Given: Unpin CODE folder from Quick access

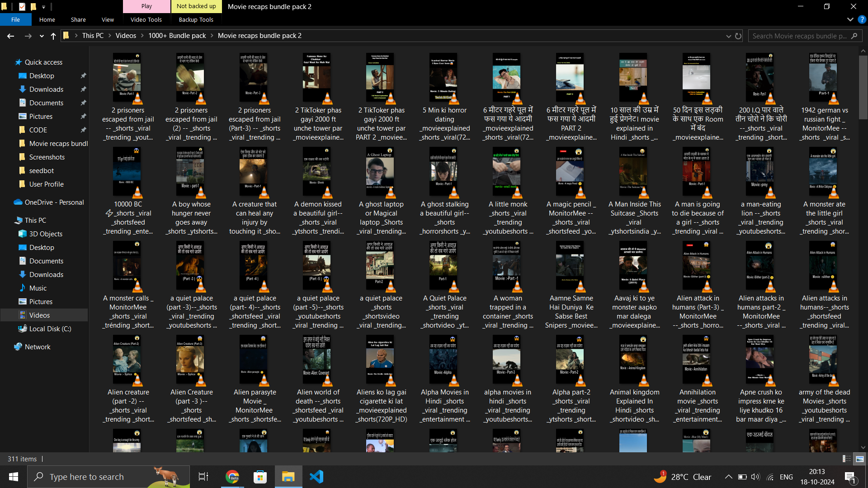Looking at the screenshot, I should [x=83, y=130].
